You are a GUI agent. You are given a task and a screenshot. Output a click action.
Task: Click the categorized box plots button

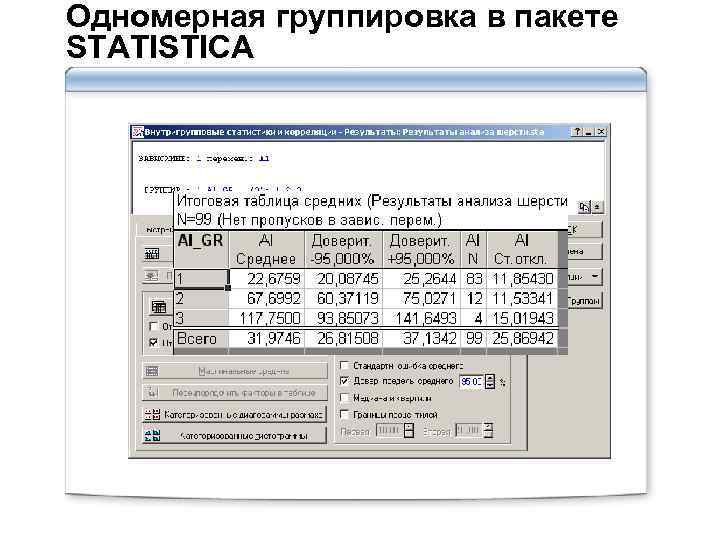(x=235, y=415)
